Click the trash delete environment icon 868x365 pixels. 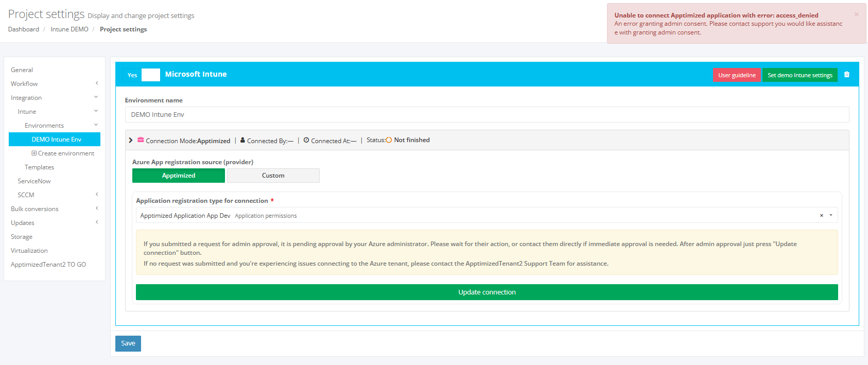(847, 75)
